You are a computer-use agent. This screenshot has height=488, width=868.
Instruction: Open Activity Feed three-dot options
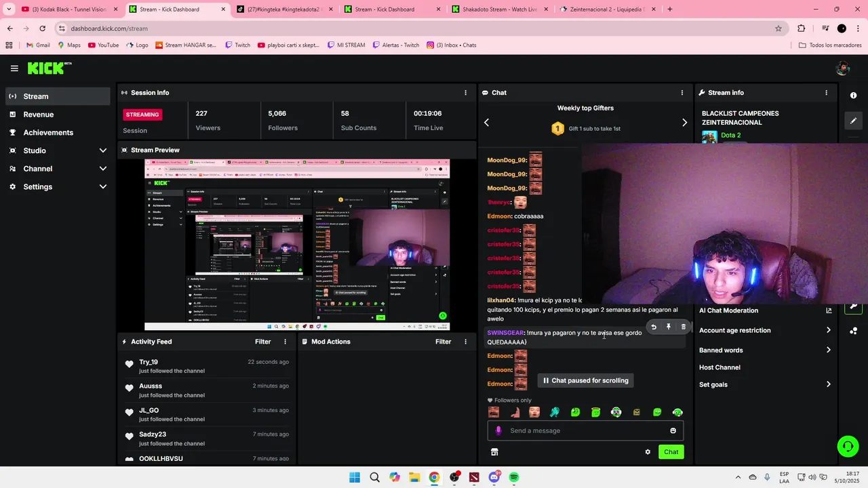(x=285, y=342)
